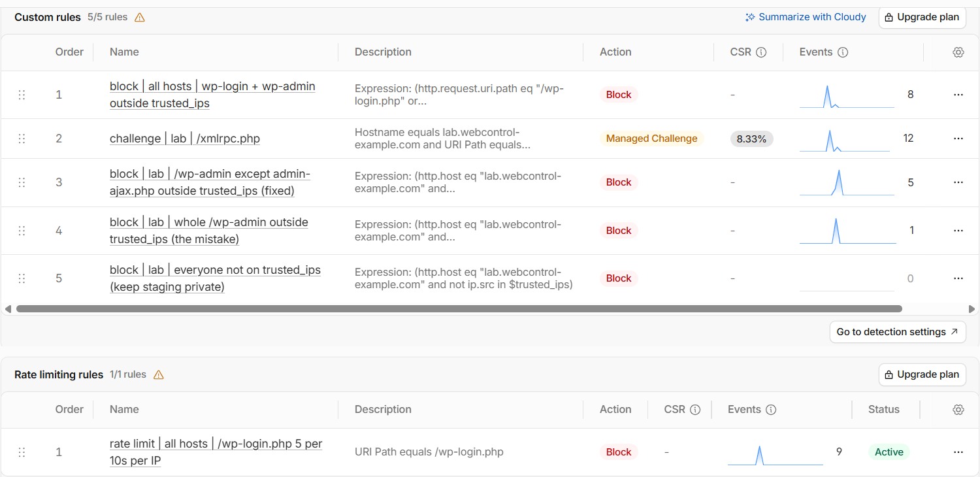Open 'everyone not on trusted_ips' rule

click(x=215, y=278)
